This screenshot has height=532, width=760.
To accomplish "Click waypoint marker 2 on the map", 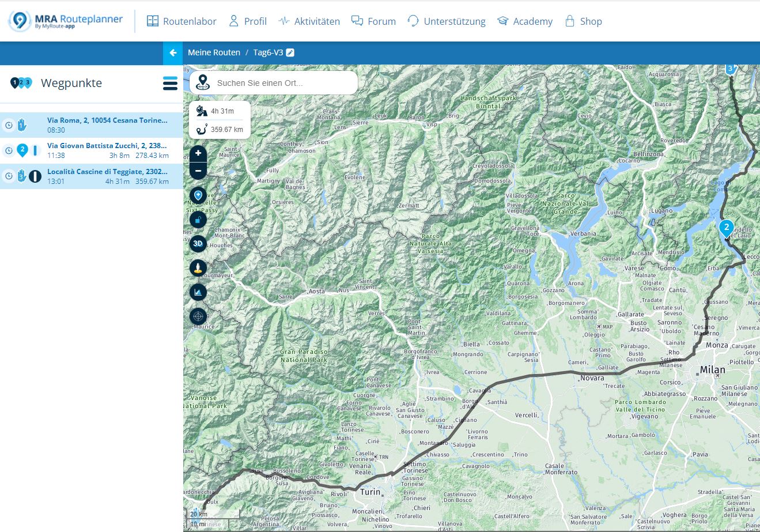I will pos(726,228).
